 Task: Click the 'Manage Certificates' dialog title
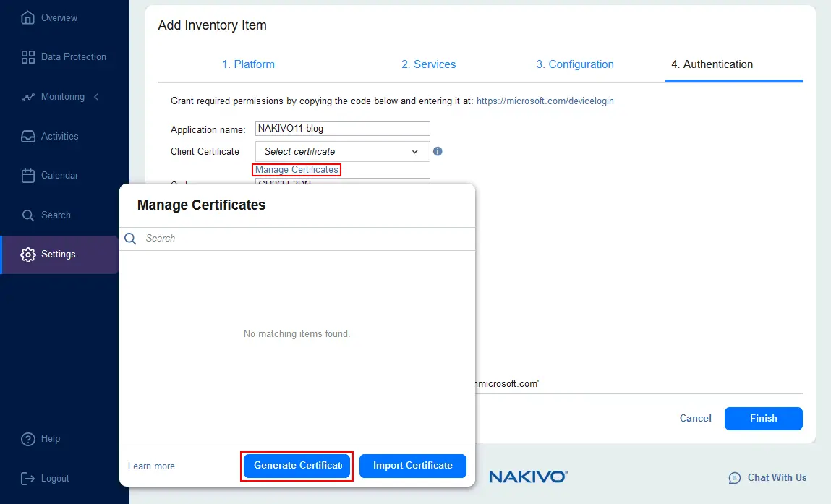(201, 205)
